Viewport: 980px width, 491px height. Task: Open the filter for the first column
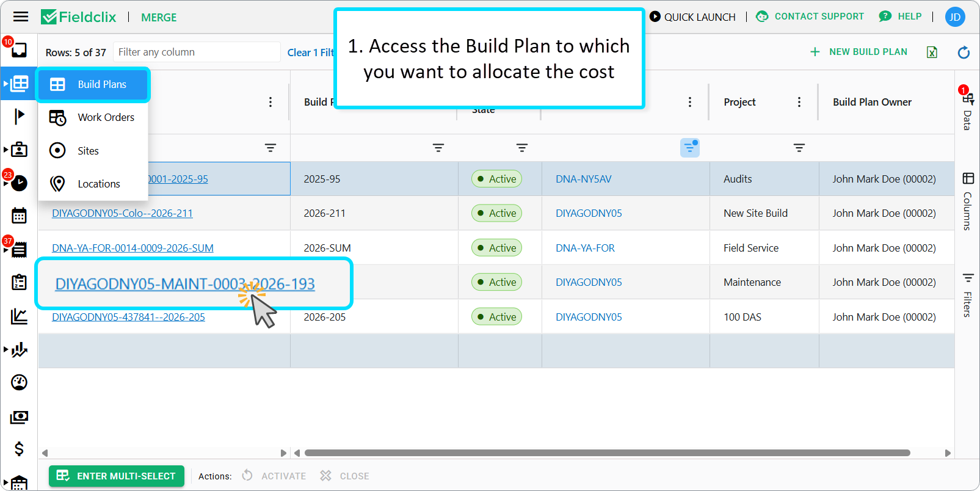pyautogui.click(x=270, y=148)
